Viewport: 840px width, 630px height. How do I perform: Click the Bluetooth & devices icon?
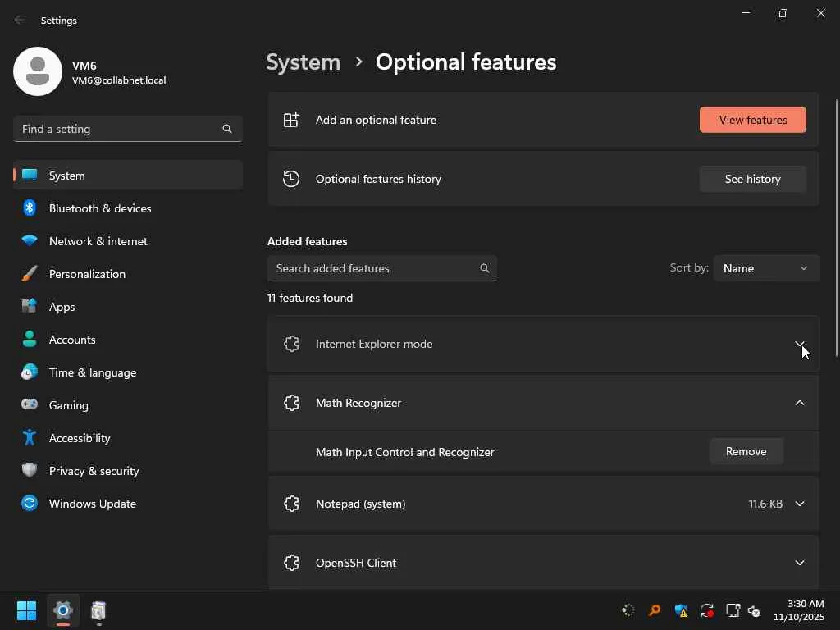point(30,208)
